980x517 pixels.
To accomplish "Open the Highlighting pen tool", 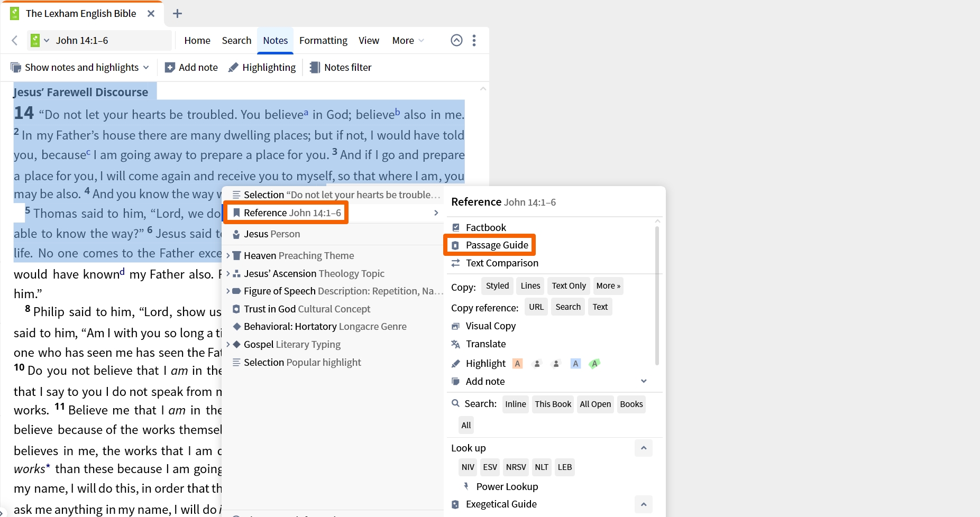I will (262, 68).
